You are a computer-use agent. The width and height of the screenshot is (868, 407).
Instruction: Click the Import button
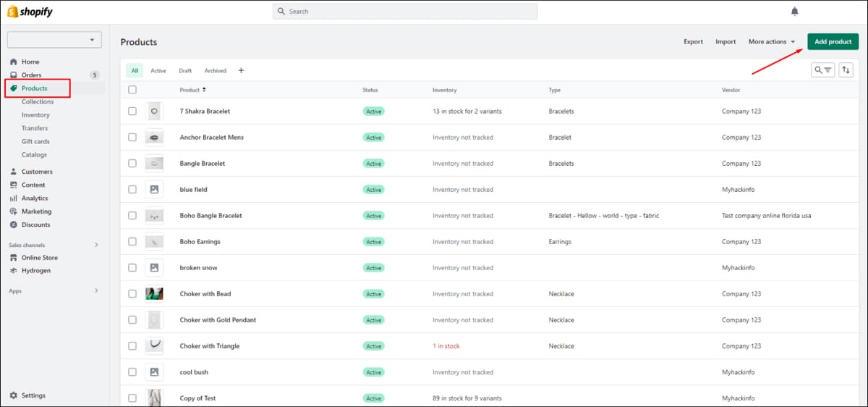pyautogui.click(x=726, y=41)
